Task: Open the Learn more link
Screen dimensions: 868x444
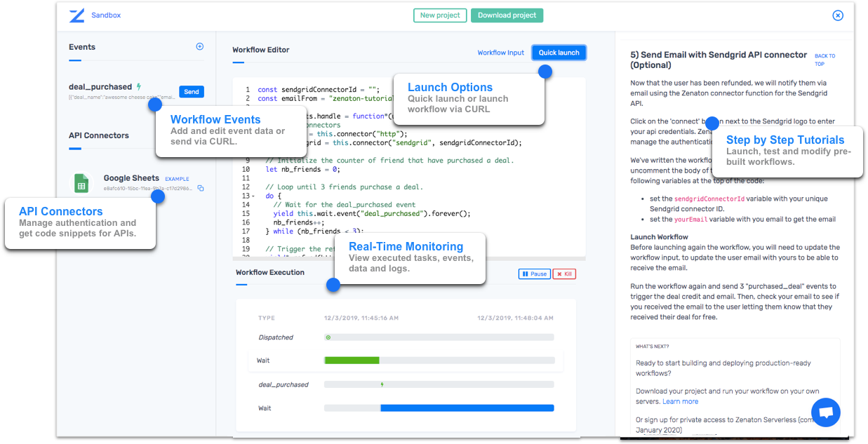Action: [681, 402]
